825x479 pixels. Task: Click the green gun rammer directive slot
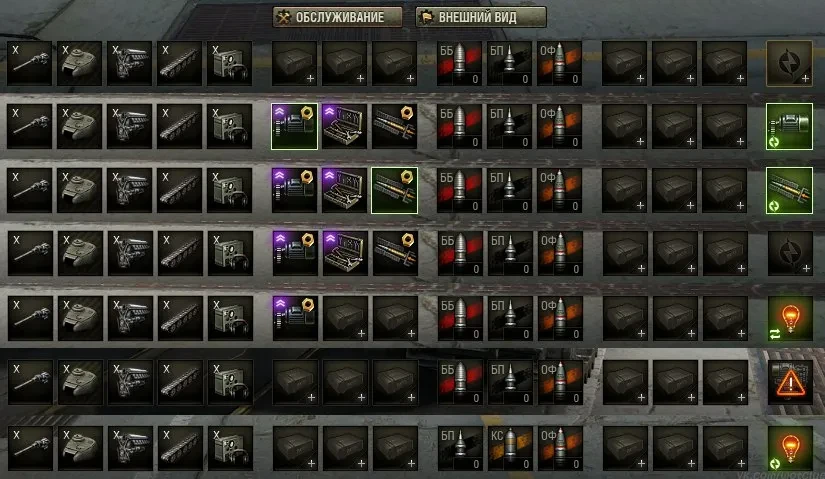click(789, 191)
